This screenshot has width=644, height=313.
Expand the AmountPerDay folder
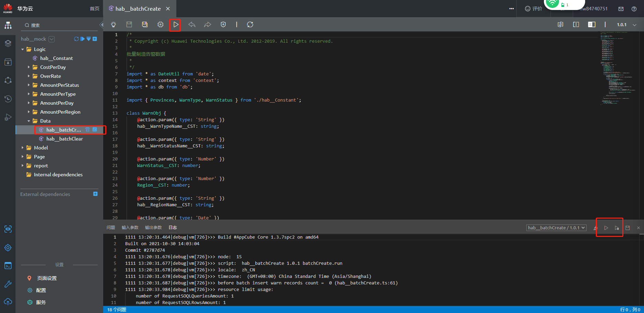coord(29,103)
